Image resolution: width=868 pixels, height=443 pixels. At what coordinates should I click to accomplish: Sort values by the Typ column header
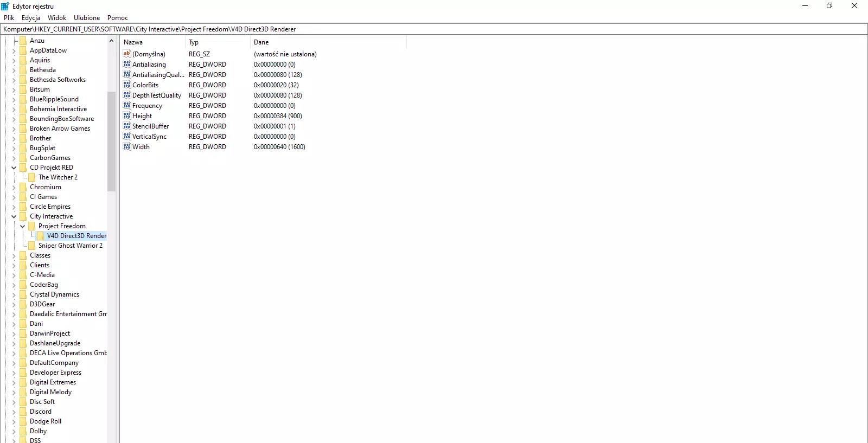click(218, 42)
